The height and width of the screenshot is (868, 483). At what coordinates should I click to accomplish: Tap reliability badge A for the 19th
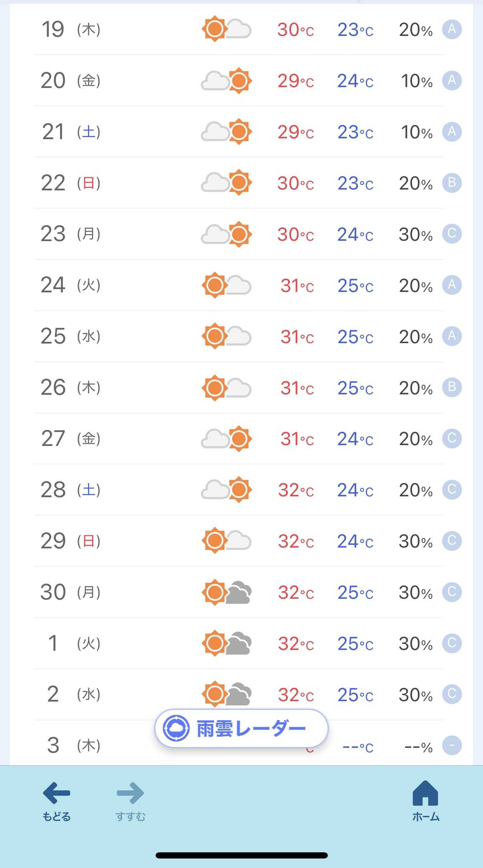(x=452, y=29)
